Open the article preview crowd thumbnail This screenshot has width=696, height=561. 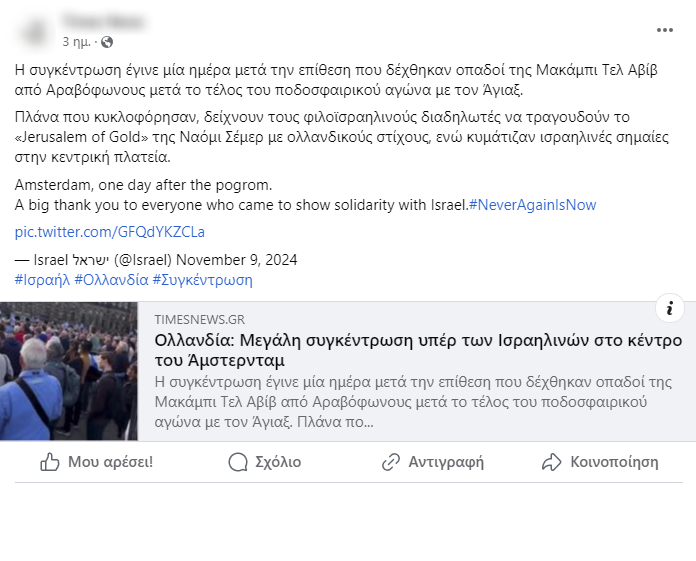click(69, 371)
